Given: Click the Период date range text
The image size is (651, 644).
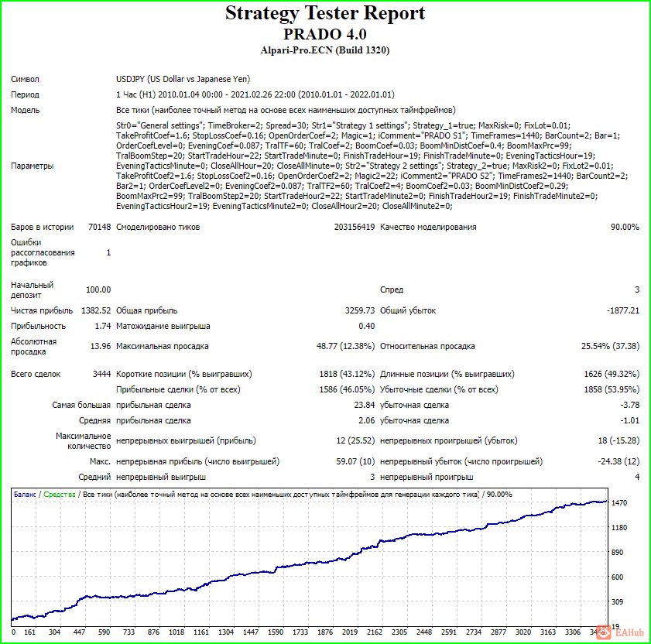Looking at the screenshot, I should [x=255, y=94].
